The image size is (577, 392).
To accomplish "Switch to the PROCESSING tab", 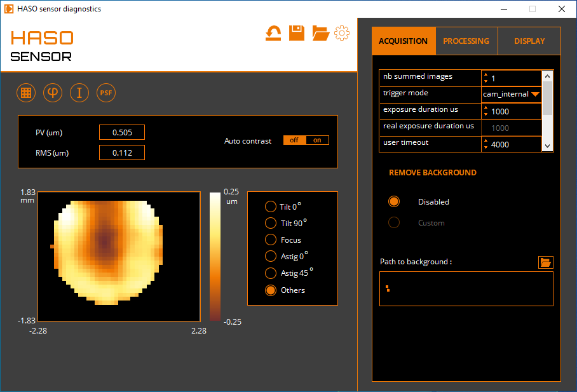I will [466, 41].
